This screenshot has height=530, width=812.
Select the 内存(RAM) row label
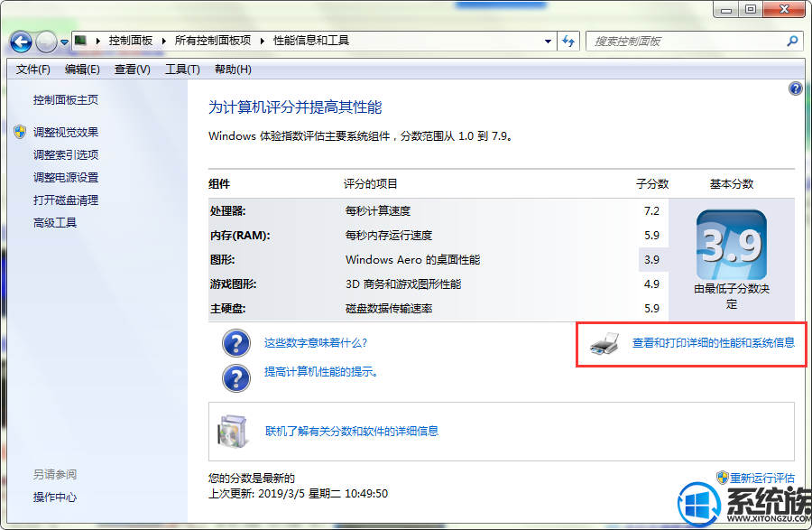(x=240, y=236)
